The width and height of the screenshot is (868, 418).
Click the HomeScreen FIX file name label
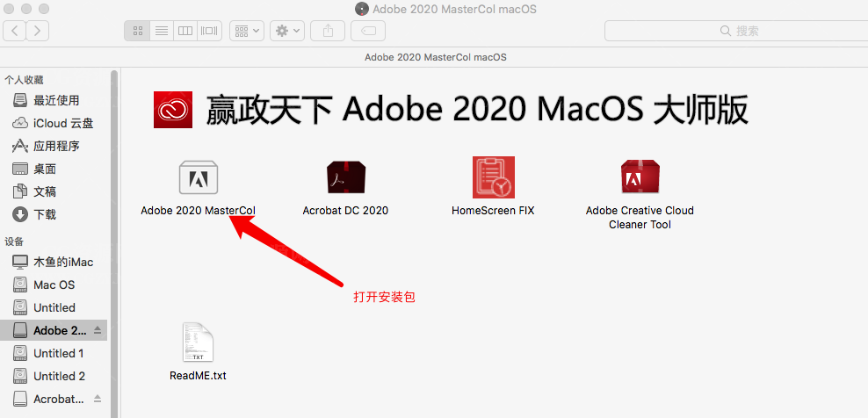[493, 211]
